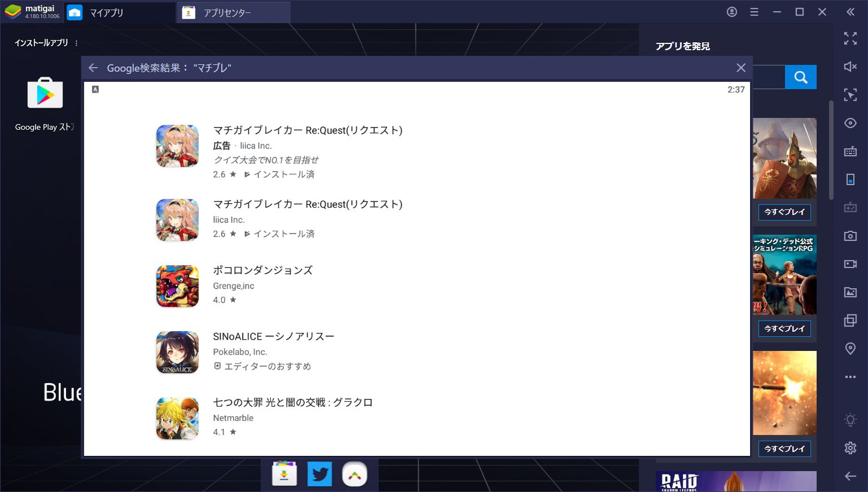Click 今すぐプレイ under the explosion game banner
Image resolution: width=868 pixels, height=492 pixels.
(784, 449)
